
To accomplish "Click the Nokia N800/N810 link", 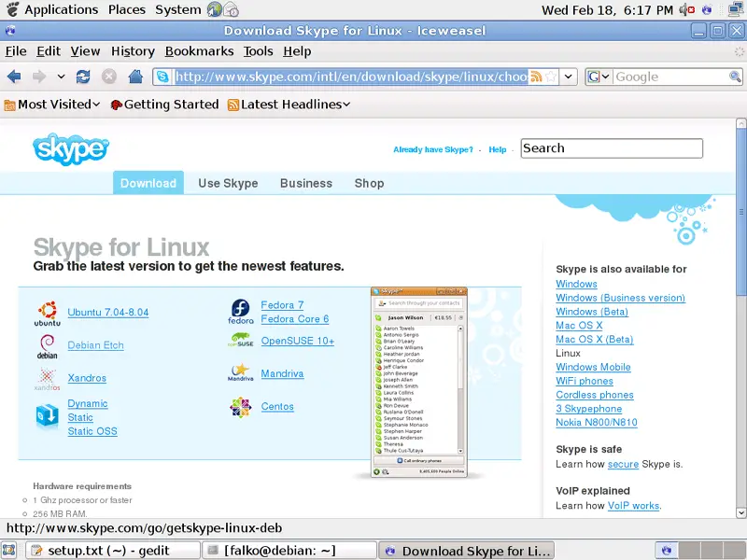I will click(597, 423).
